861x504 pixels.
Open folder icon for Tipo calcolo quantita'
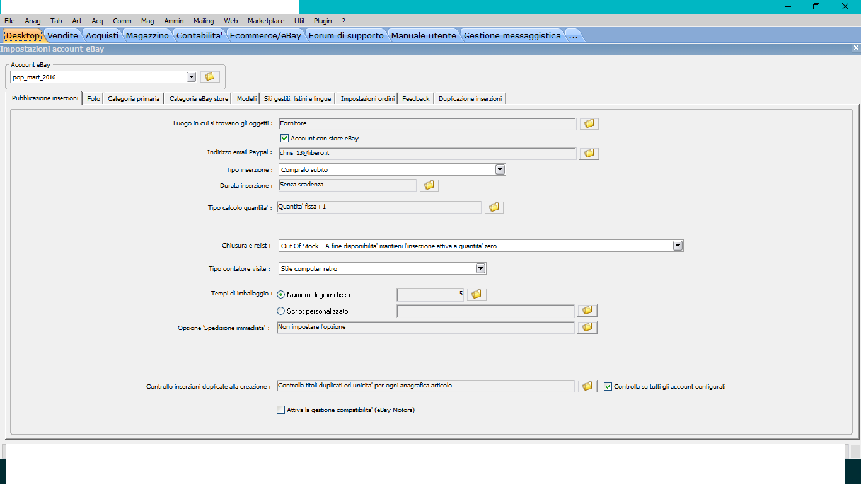pyautogui.click(x=494, y=207)
